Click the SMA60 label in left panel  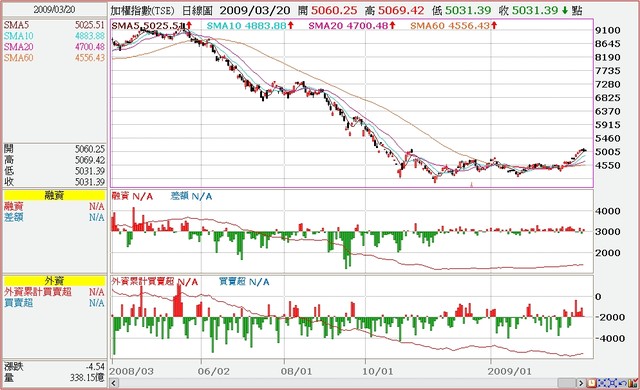(x=18, y=58)
